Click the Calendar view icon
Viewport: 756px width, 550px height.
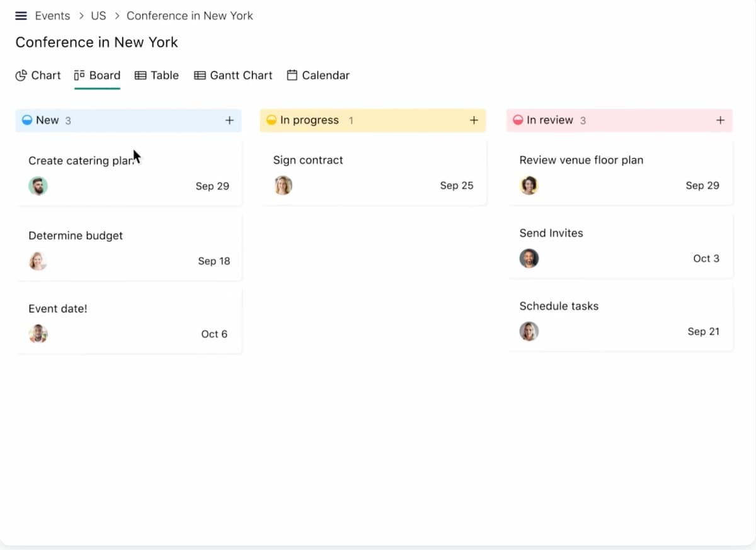pyautogui.click(x=292, y=75)
